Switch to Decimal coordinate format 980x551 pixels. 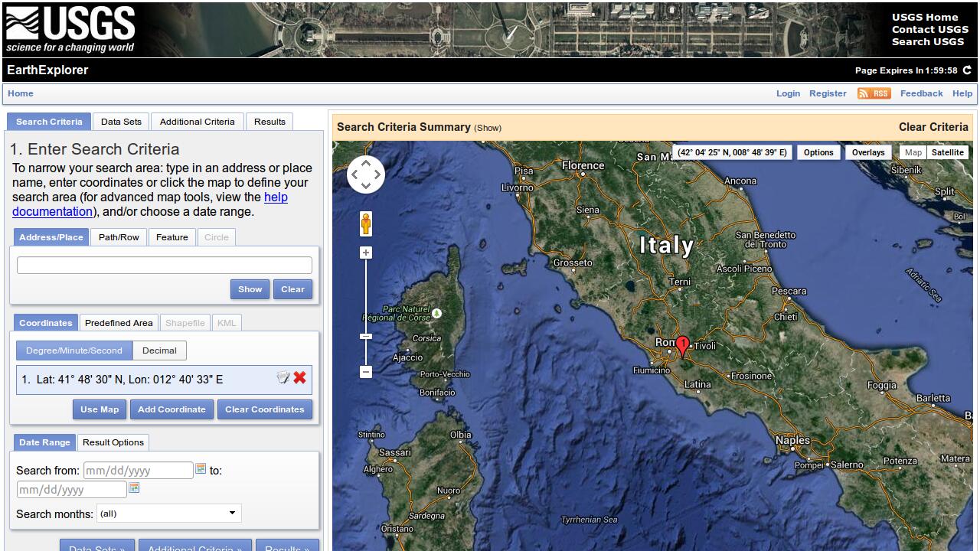159,350
